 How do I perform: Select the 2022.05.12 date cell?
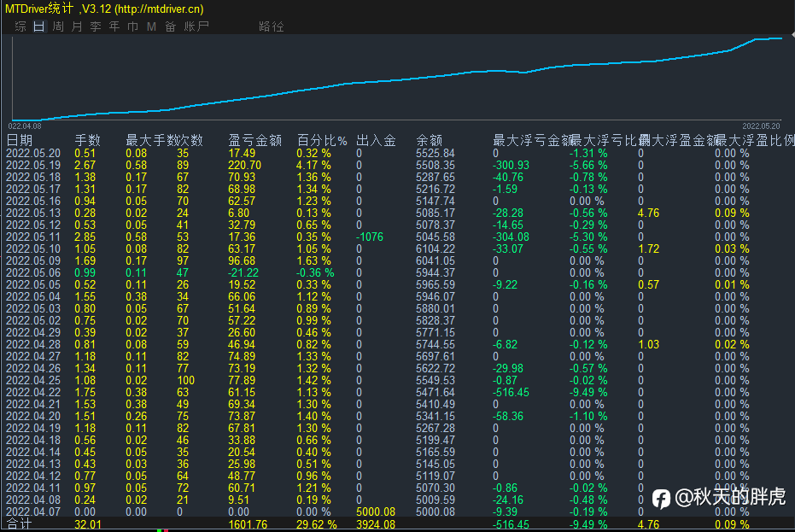click(x=33, y=225)
